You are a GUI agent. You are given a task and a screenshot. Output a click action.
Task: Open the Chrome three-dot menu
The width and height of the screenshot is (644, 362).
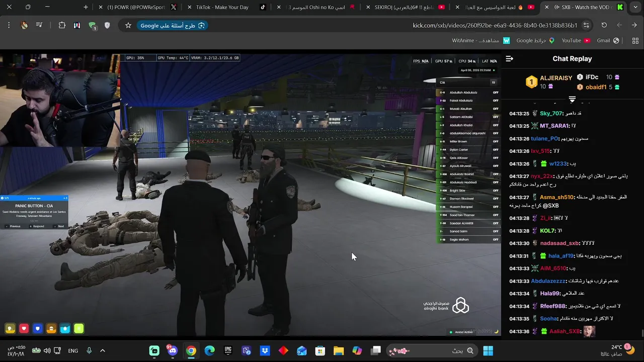[9, 25]
